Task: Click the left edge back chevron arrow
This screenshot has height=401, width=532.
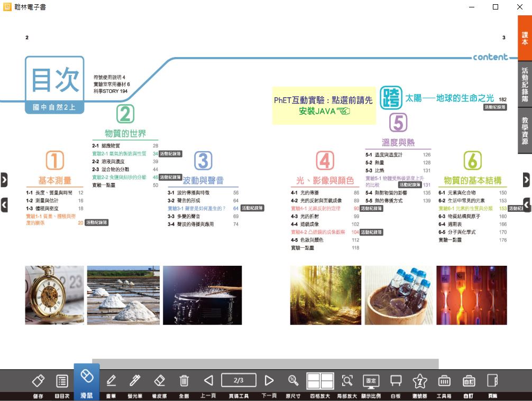Action: pos(4,205)
